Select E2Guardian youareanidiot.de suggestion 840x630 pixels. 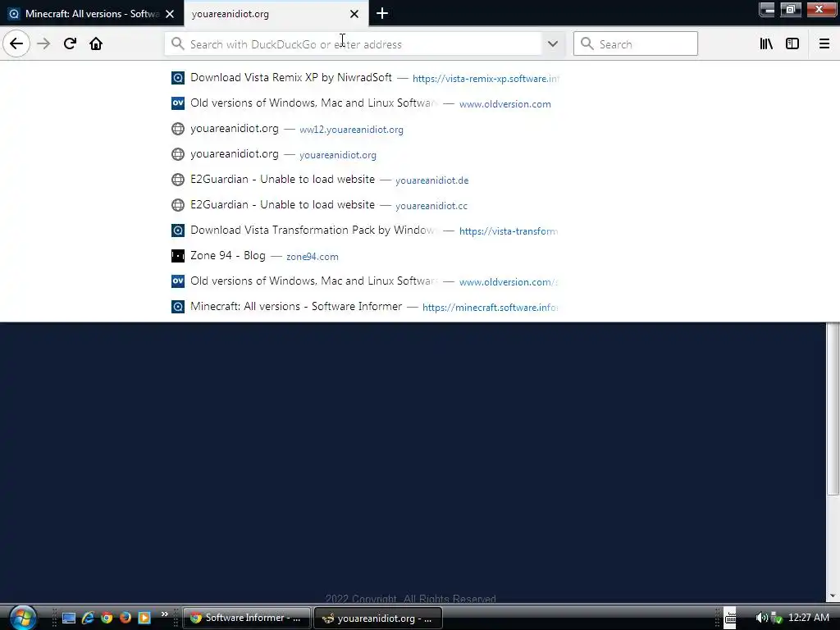[x=364, y=180]
